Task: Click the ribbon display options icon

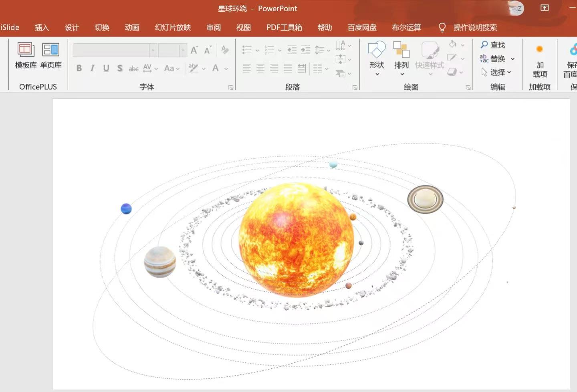Action: click(x=544, y=8)
